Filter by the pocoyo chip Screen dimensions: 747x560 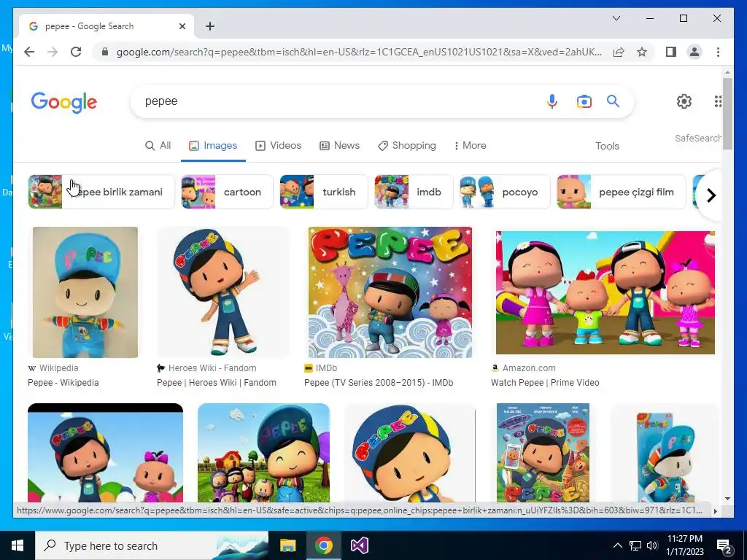(x=505, y=192)
